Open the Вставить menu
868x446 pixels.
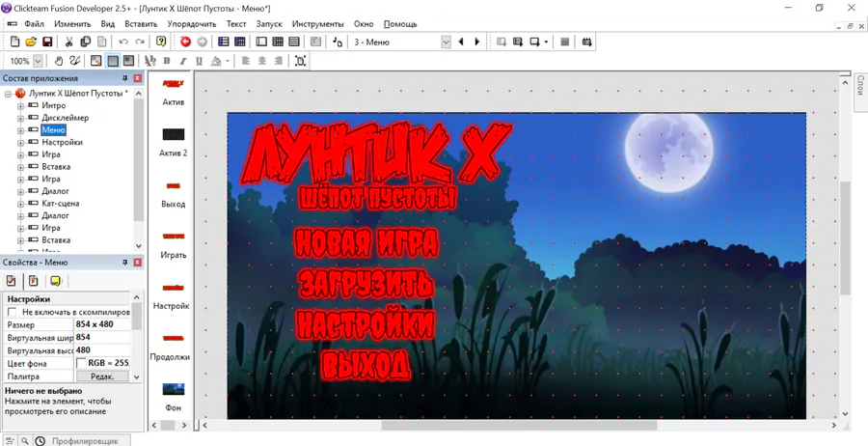(141, 24)
